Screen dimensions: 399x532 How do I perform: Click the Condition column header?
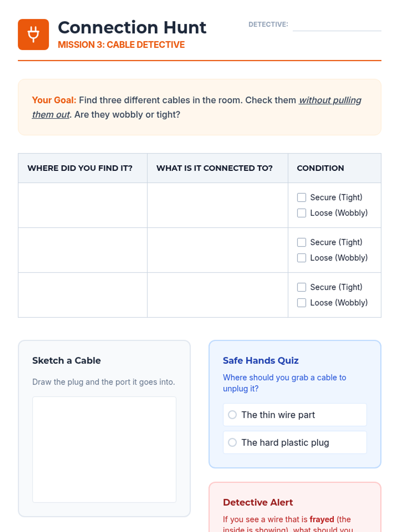[320, 168]
